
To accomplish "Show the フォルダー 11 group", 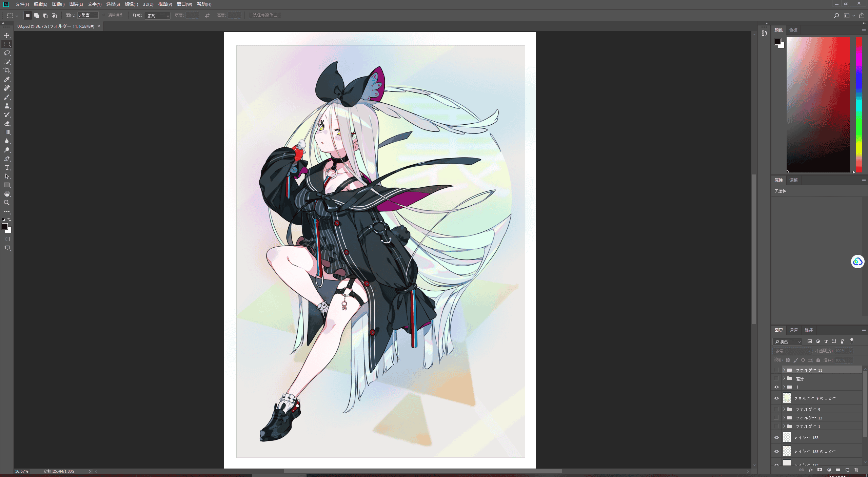I will (x=776, y=370).
